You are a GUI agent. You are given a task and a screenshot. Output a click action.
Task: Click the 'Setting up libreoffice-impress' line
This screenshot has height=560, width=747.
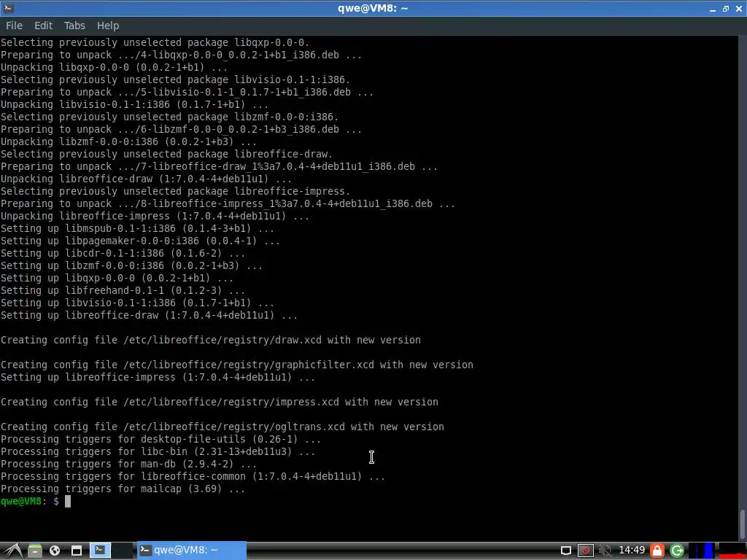point(158,378)
